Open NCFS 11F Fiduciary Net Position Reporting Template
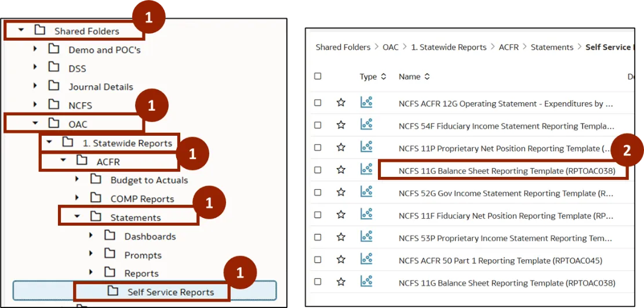 click(x=506, y=215)
